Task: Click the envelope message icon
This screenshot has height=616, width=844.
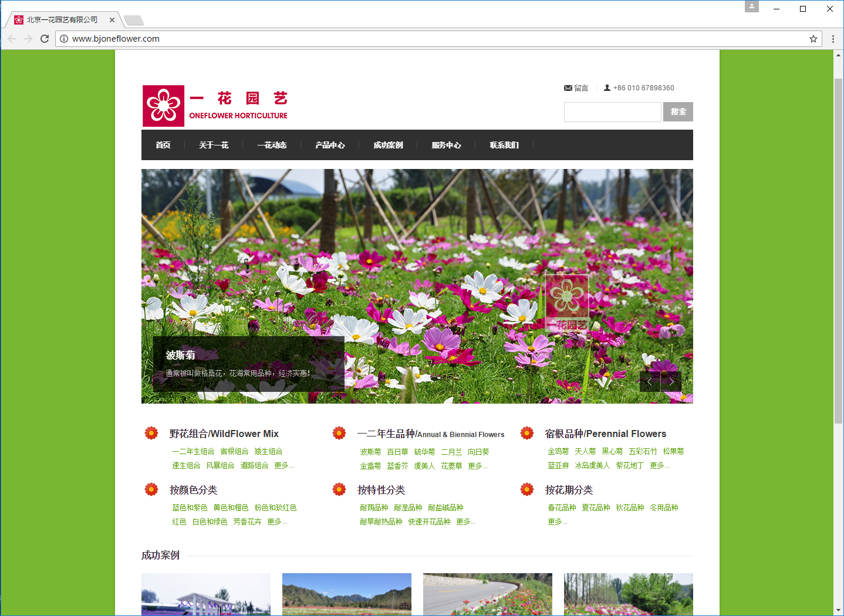Action: coord(568,88)
